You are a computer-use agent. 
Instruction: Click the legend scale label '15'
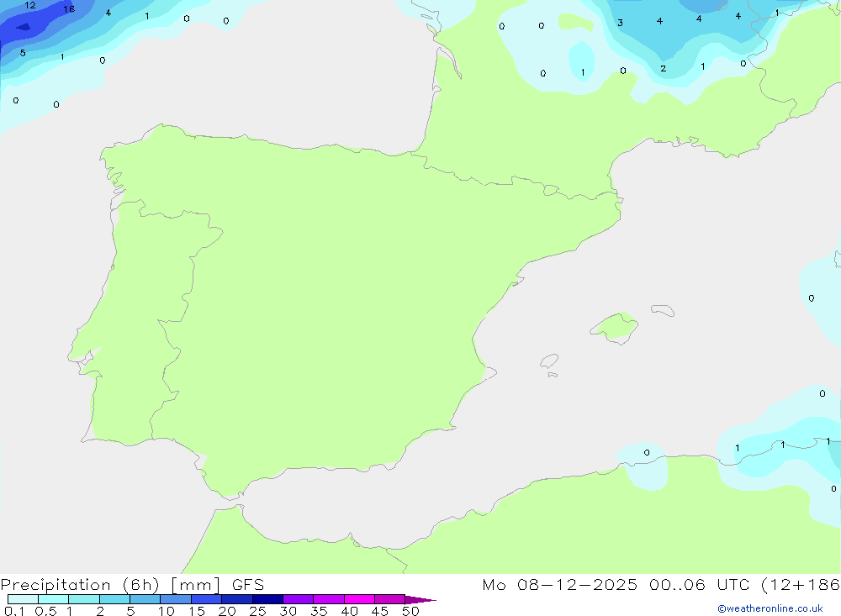pos(197,611)
